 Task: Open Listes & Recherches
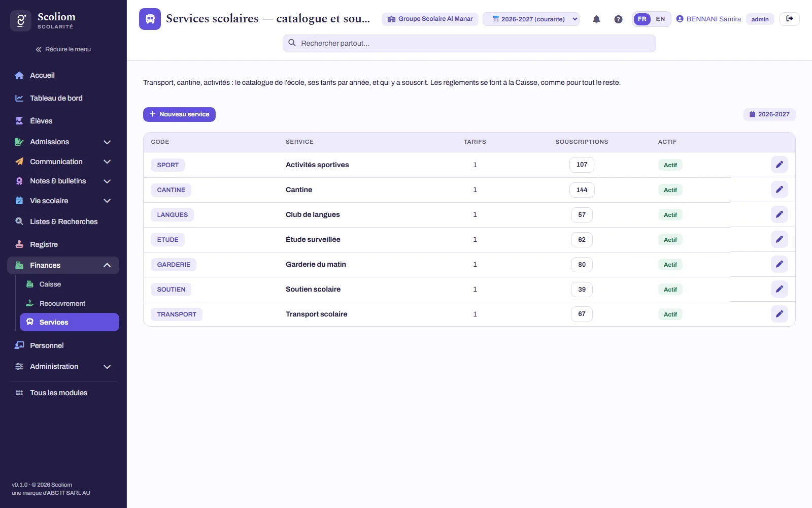[63, 221]
